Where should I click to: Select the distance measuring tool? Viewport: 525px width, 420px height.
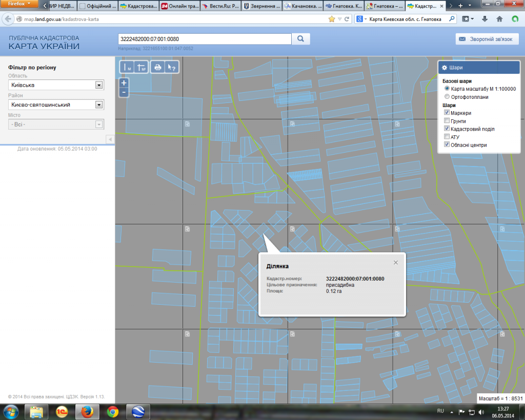pyautogui.click(x=127, y=67)
